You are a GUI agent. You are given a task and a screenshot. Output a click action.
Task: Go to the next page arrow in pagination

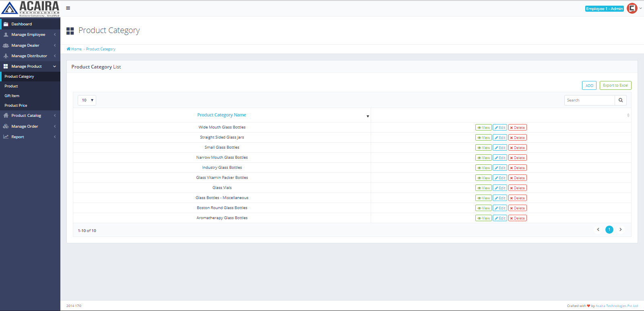[x=621, y=230]
